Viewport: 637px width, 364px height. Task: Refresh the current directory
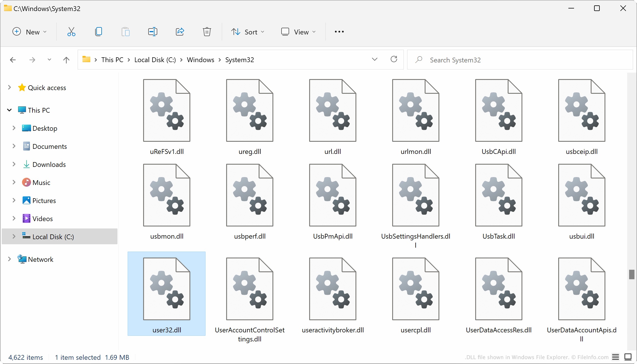click(393, 60)
